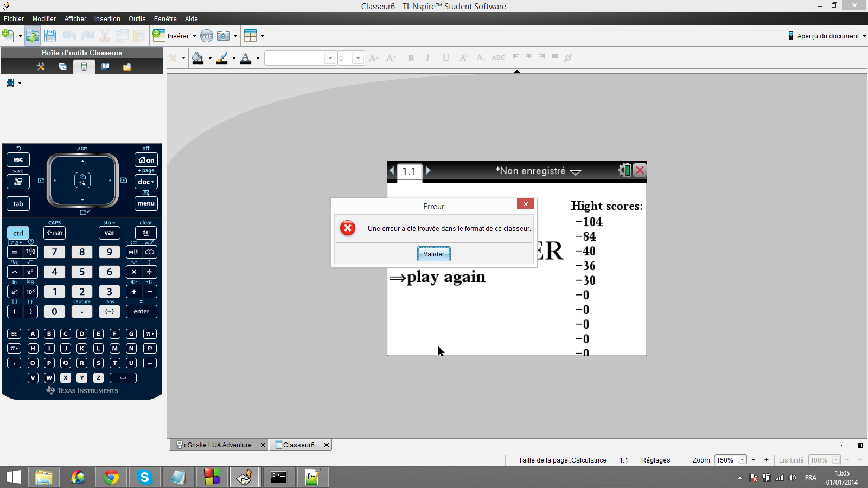Click the Windows Start button

(x=14, y=477)
